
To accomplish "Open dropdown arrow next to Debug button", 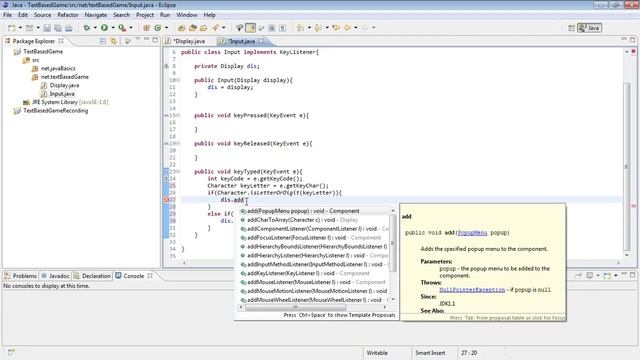I will pyautogui.click(x=95, y=28).
